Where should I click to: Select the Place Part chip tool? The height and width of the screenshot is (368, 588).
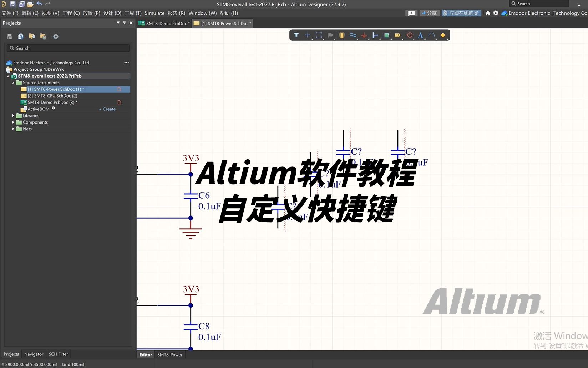click(x=342, y=35)
